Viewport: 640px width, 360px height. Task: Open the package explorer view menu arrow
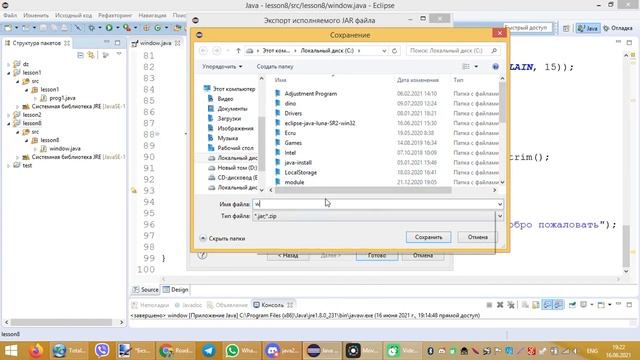119,54
